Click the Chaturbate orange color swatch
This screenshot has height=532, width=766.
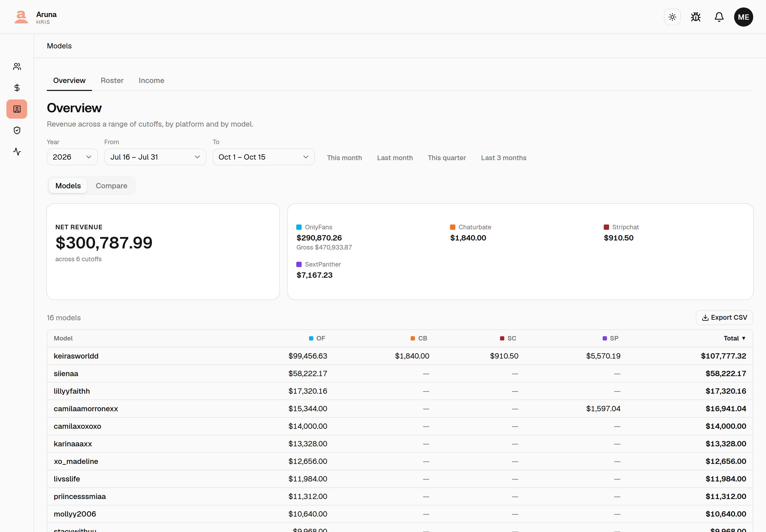pos(453,227)
